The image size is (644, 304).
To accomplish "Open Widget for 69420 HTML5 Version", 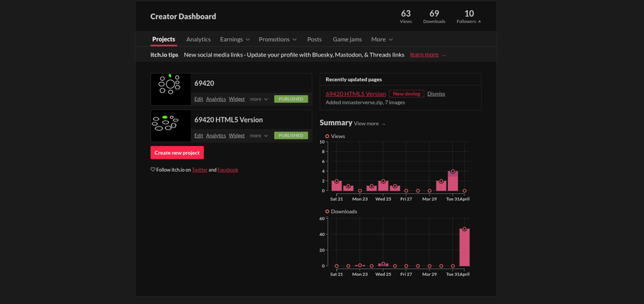I will (x=237, y=136).
